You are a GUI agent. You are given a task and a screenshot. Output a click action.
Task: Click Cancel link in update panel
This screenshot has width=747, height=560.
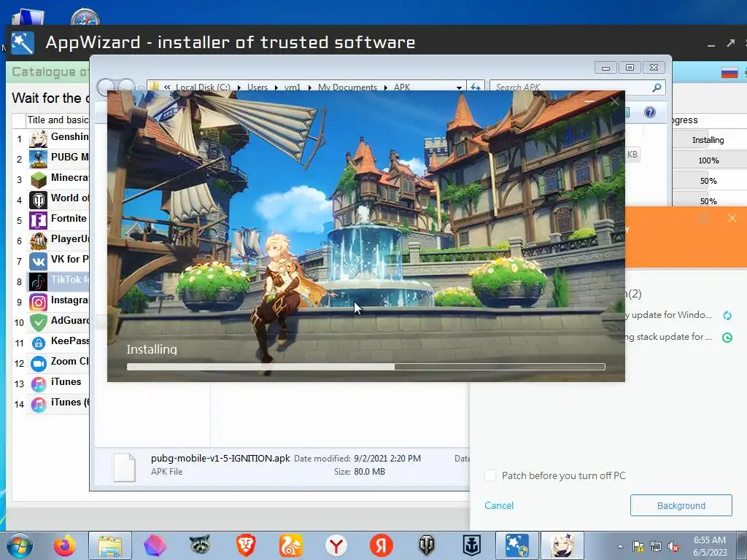499,506
